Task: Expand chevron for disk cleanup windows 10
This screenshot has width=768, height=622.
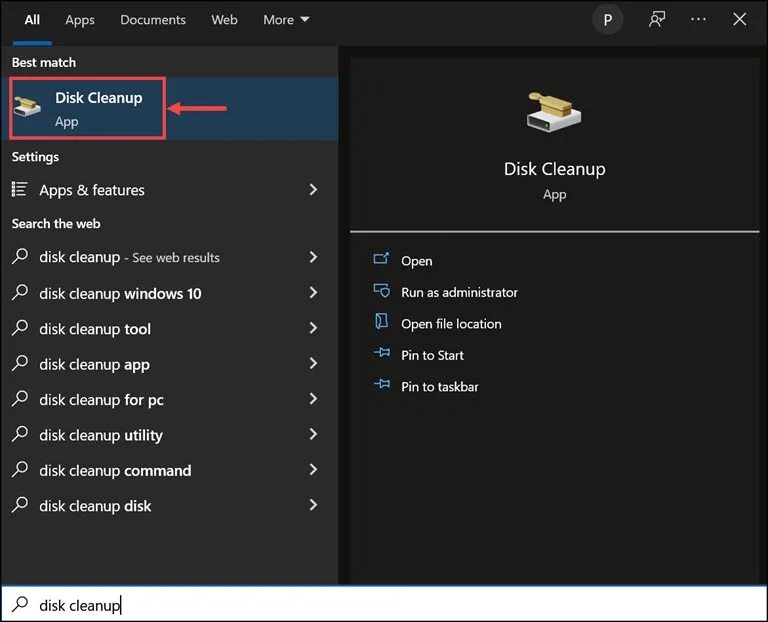Action: pyautogui.click(x=313, y=292)
